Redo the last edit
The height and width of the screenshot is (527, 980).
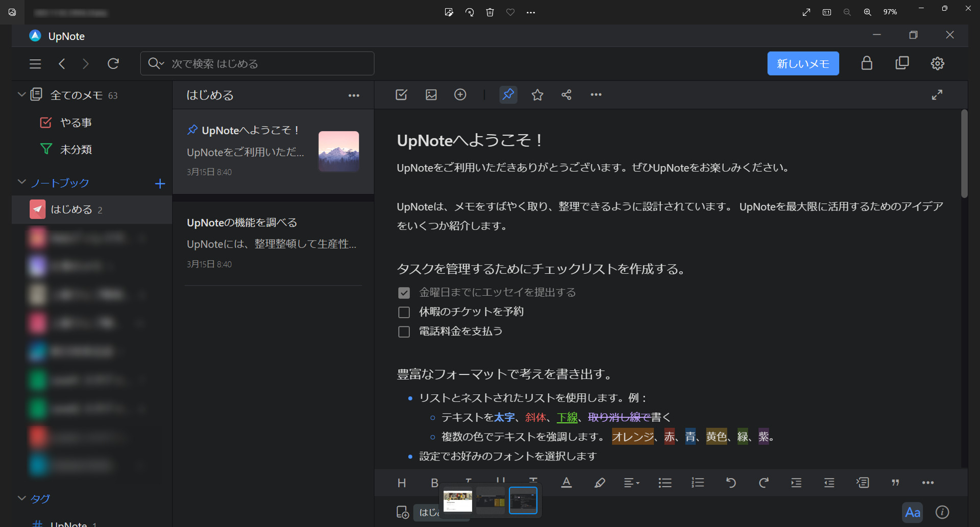point(764,483)
